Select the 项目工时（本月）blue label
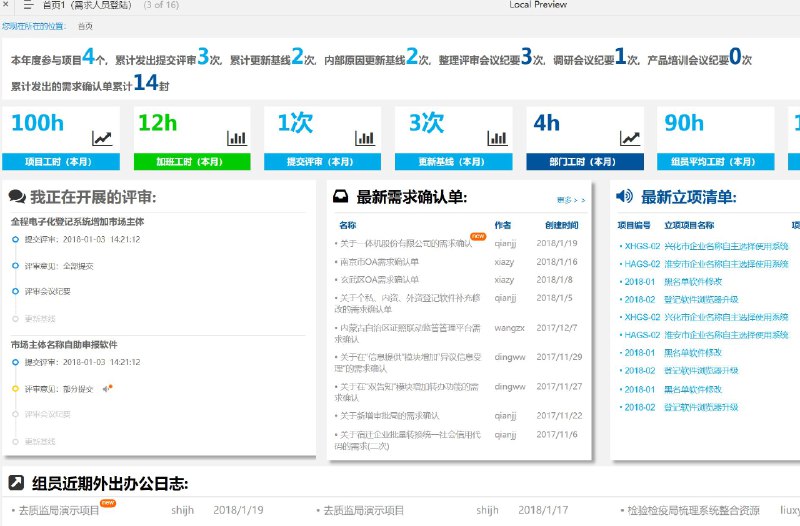Viewport: 800px width, 526px height. click(x=61, y=162)
